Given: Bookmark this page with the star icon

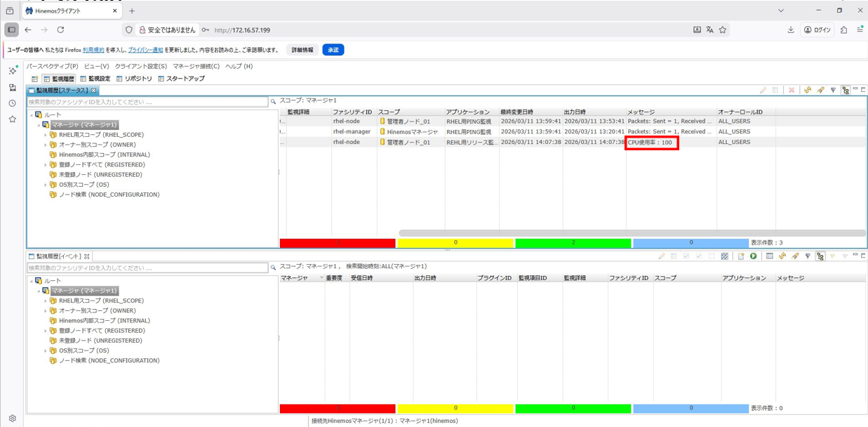Looking at the screenshot, I should click(723, 30).
